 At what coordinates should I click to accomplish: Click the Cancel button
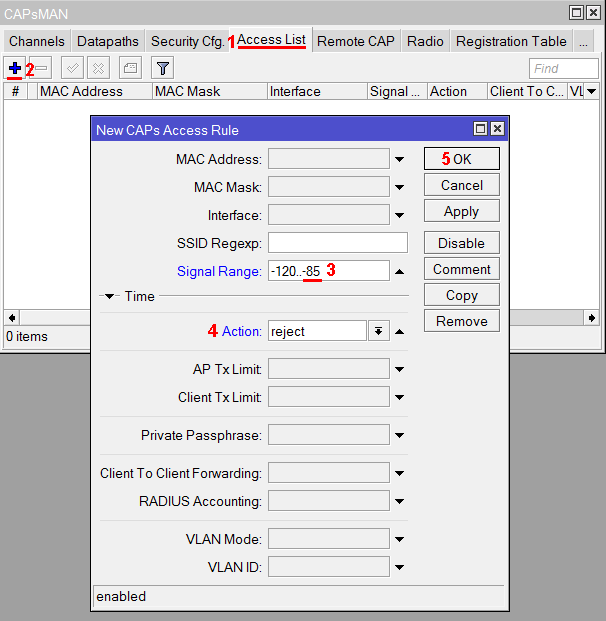pyautogui.click(x=461, y=185)
